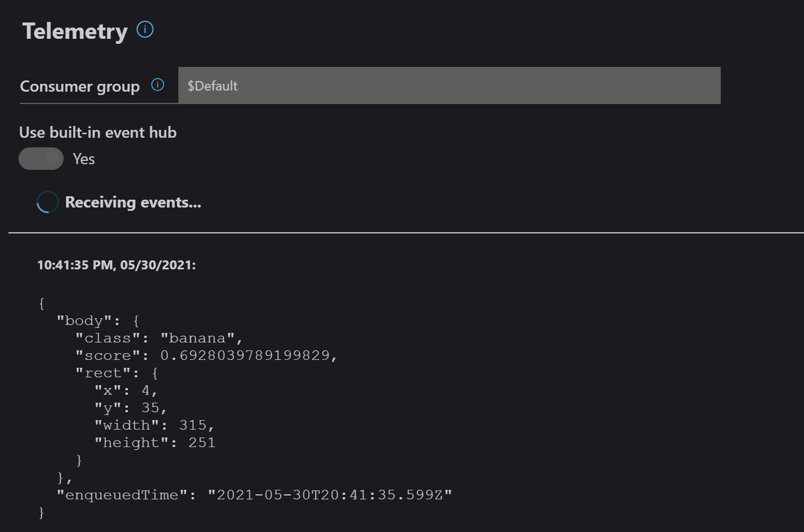Click the Yes label beside the toggle
This screenshot has width=804, height=532.
pos(84,159)
